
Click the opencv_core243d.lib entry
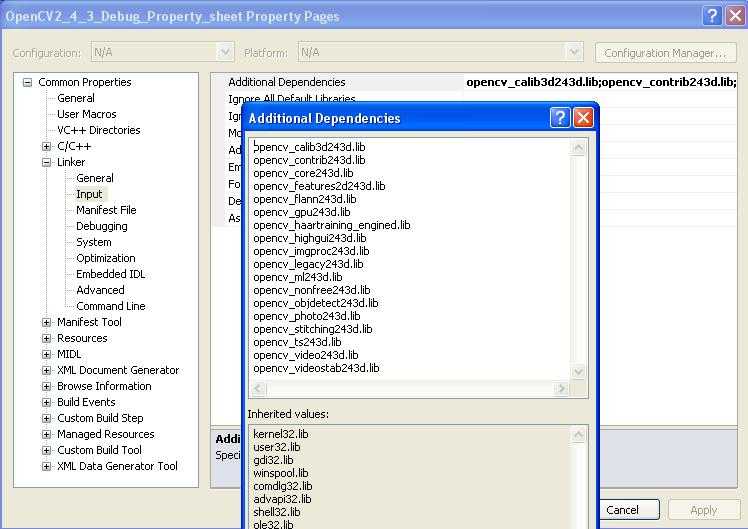tap(303, 173)
